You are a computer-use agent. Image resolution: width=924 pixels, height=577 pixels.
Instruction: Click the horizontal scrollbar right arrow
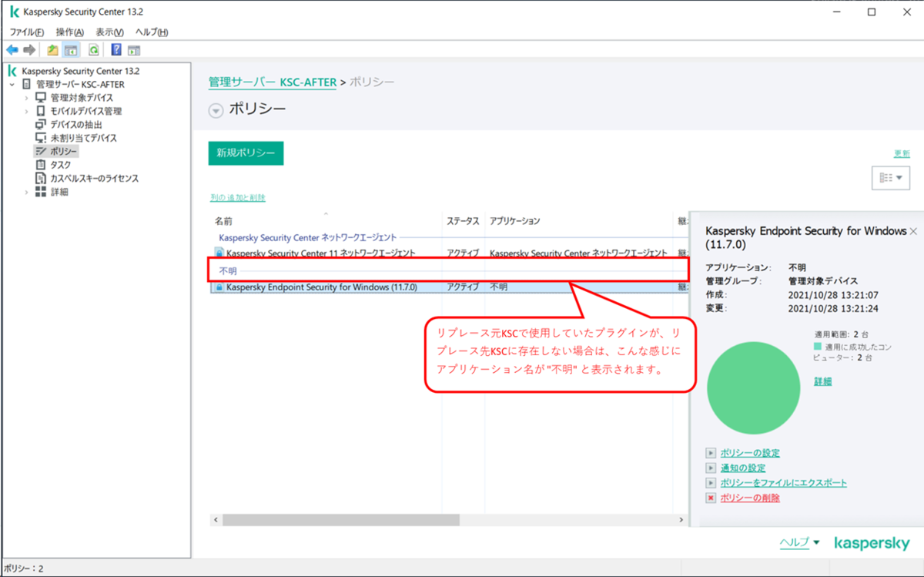680,520
